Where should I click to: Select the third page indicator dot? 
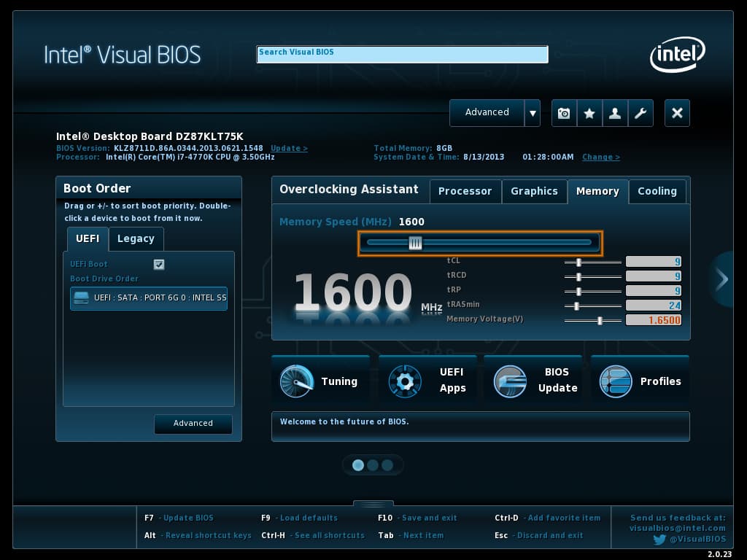(387, 465)
